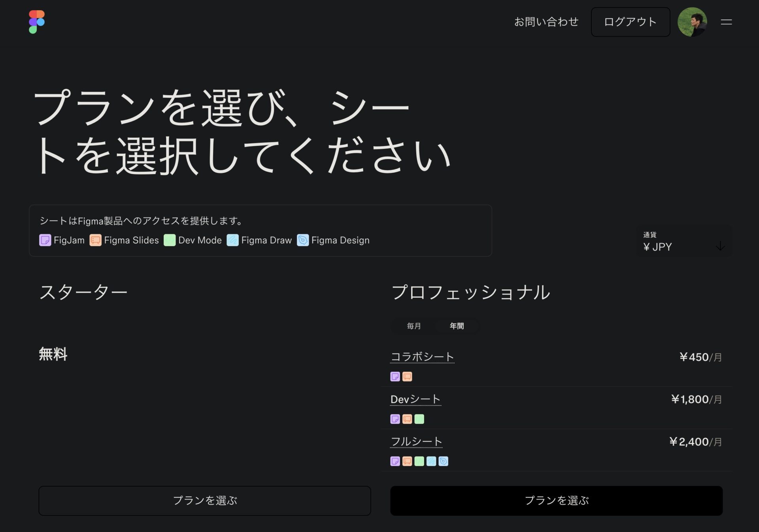
Task: Click the Figma Design icon in info box
Action: pos(303,240)
